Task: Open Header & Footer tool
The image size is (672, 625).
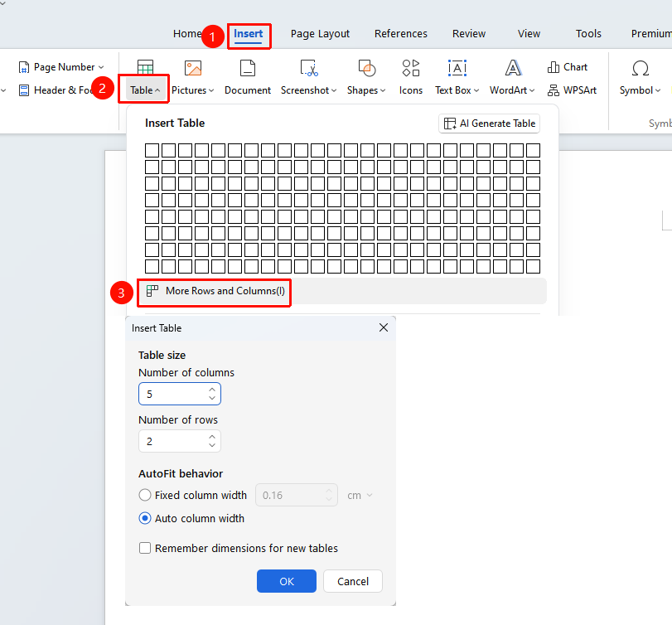Action: tap(55, 90)
